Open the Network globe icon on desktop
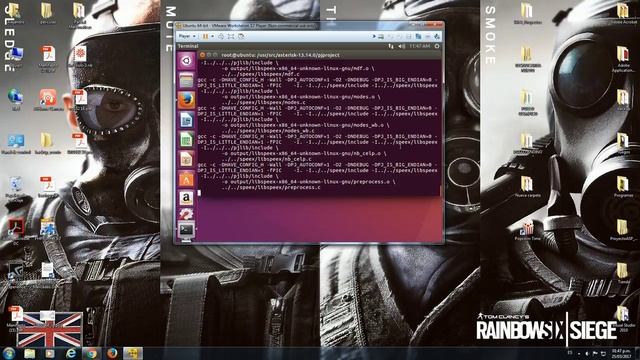 coord(16,100)
